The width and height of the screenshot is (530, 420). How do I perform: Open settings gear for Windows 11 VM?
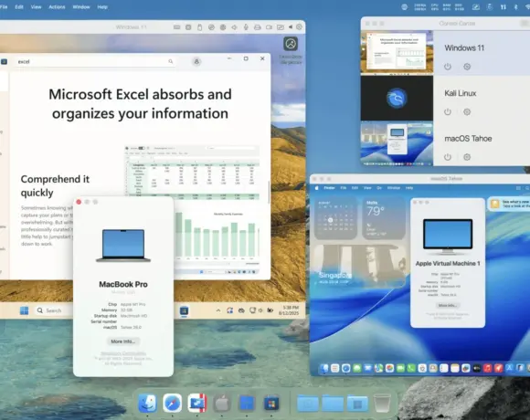tap(467, 67)
